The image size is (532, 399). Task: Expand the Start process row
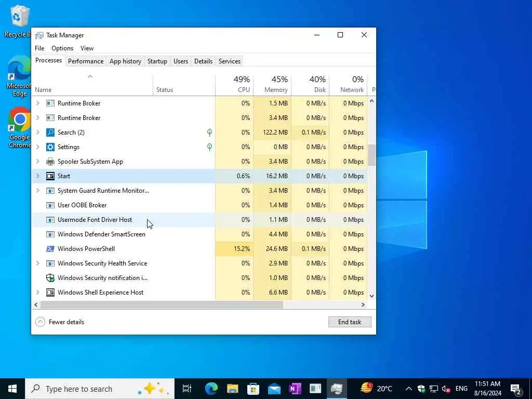[x=38, y=176]
